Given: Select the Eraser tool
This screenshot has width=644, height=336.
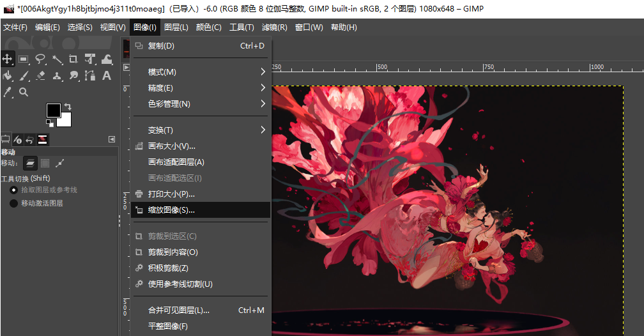Looking at the screenshot, I should (x=40, y=75).
